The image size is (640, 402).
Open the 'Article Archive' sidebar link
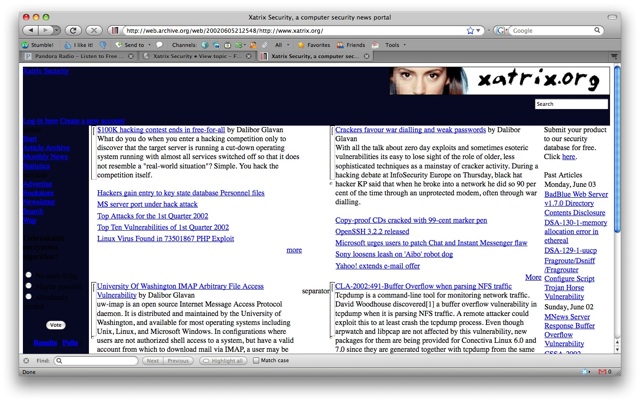click(47, 148)
